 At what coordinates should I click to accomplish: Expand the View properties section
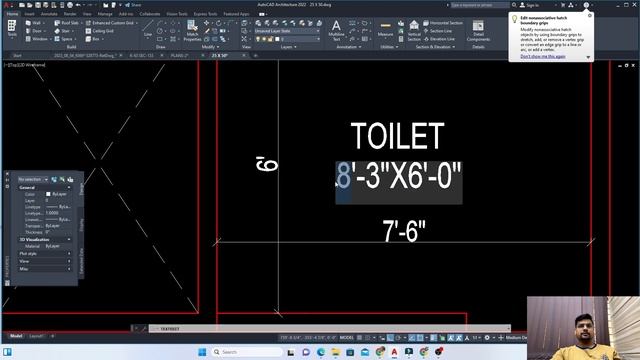coord(69,261)
